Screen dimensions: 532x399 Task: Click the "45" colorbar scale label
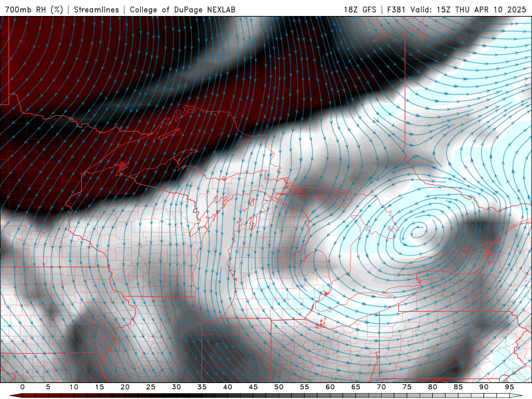click(x=253, y=387)
